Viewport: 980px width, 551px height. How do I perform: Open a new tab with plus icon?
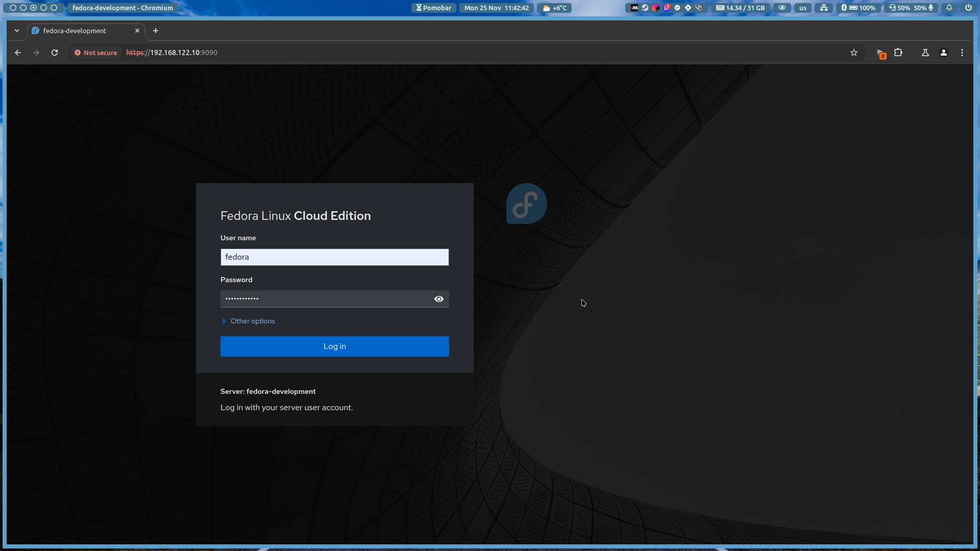156,31
